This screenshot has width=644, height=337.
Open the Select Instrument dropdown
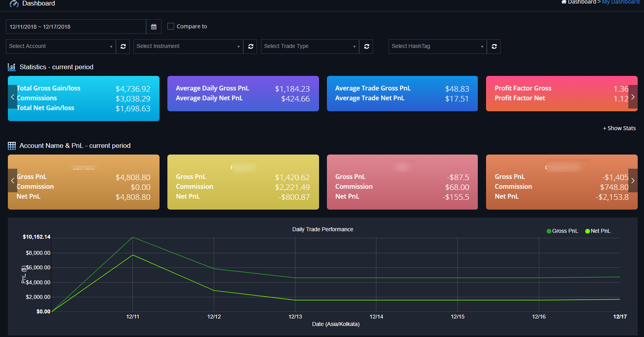(188, 46)
